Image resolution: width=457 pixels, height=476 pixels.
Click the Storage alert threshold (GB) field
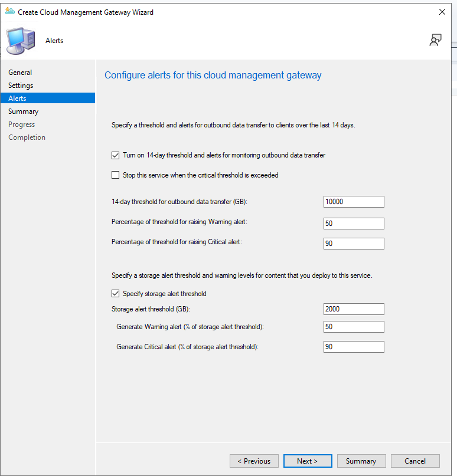tap(354, 309)
